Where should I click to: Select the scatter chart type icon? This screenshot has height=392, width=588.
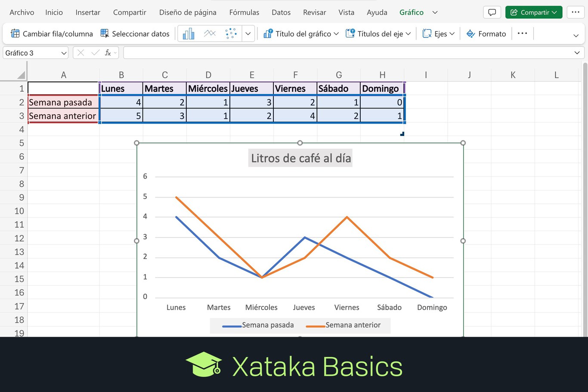point(231,34)
